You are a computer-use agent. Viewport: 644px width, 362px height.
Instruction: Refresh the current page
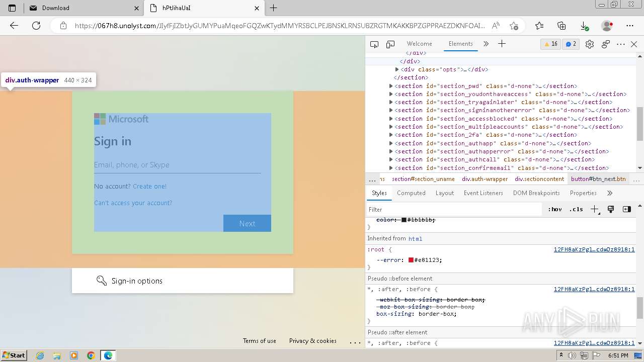[36, 26]
